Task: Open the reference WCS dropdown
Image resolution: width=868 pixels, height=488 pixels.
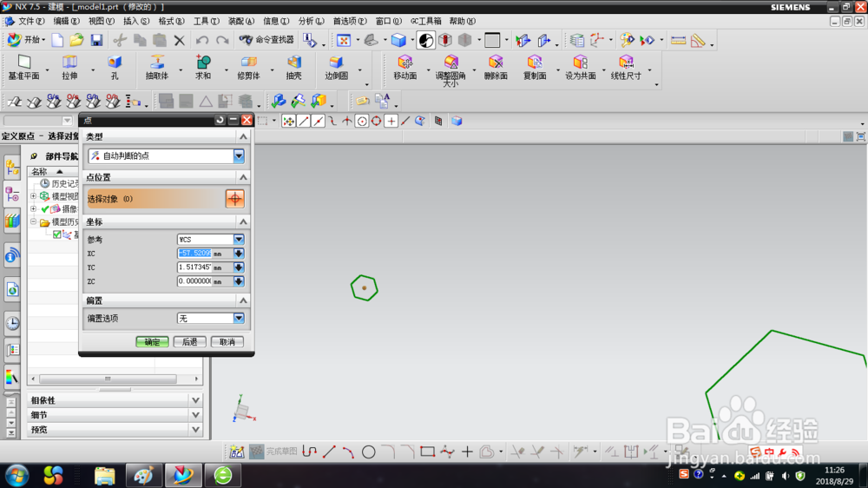Action: [239, 240]
